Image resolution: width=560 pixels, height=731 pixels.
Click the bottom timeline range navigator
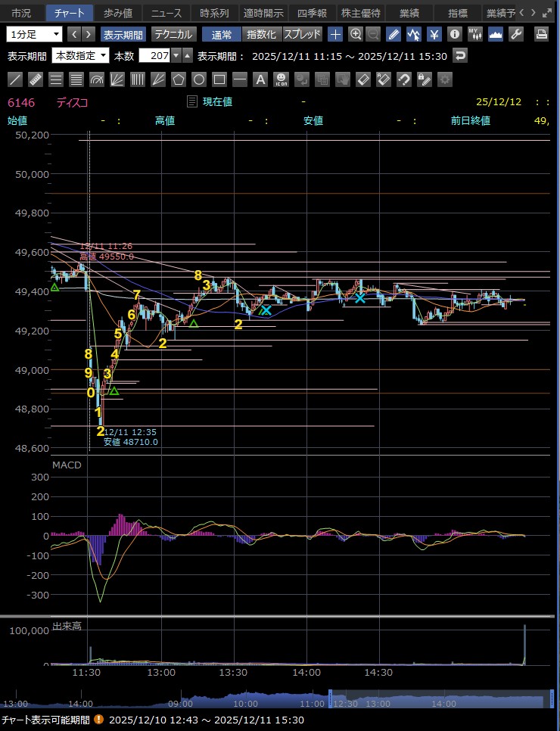[x=439, y=700]
